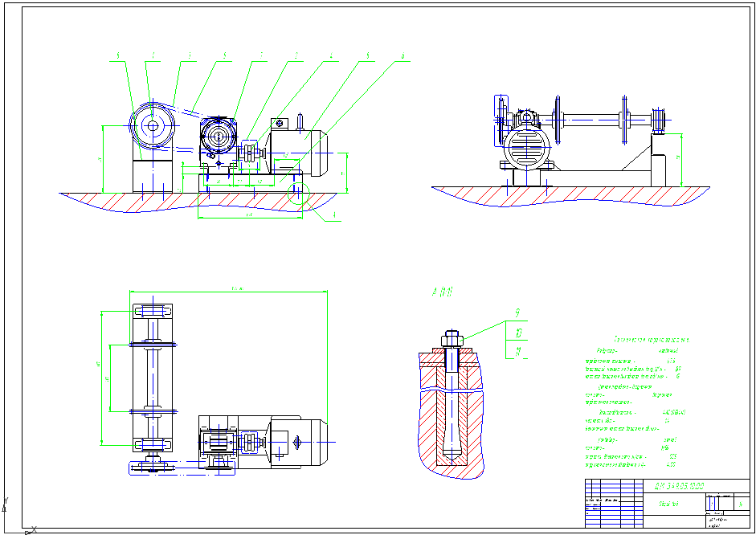
Task: Click the technical characteristics heading text
Action: pos(652,340)
